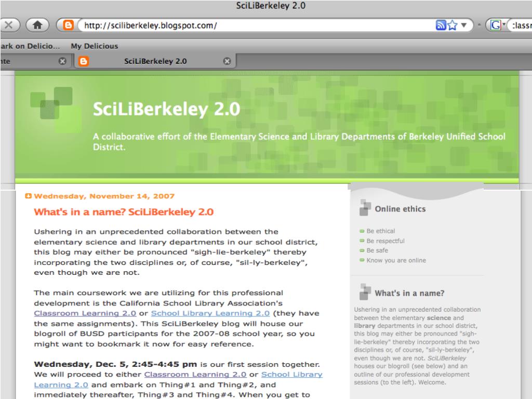Screen dimensions: 532x399
Task: Click the sidebar What's in a name? heading
Action: tap(409, 293)
